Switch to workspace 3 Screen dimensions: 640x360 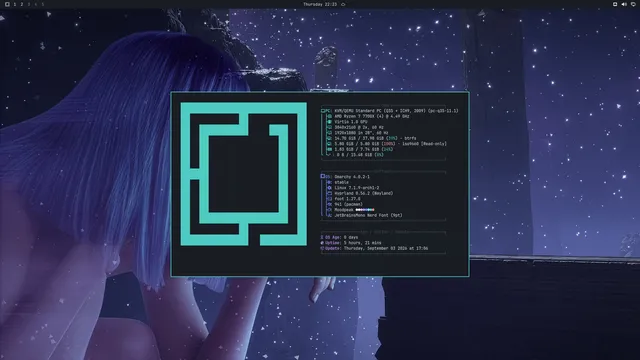pyautogui.click(x=29, y=4)
